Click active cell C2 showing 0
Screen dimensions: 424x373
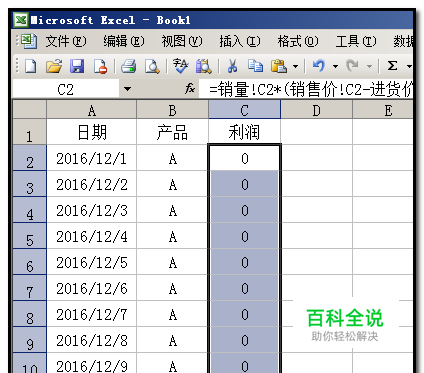[244, 158]
